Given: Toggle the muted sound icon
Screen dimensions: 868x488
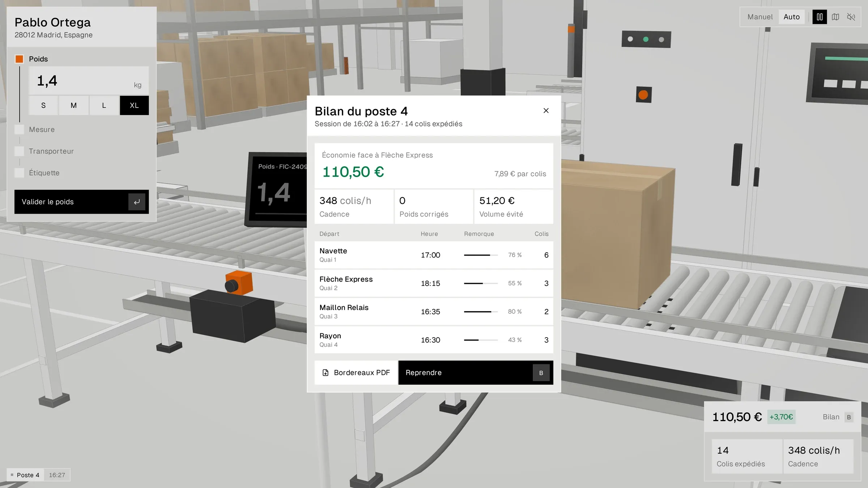Looking at the screenshot, I should click(x=851, y=17).
